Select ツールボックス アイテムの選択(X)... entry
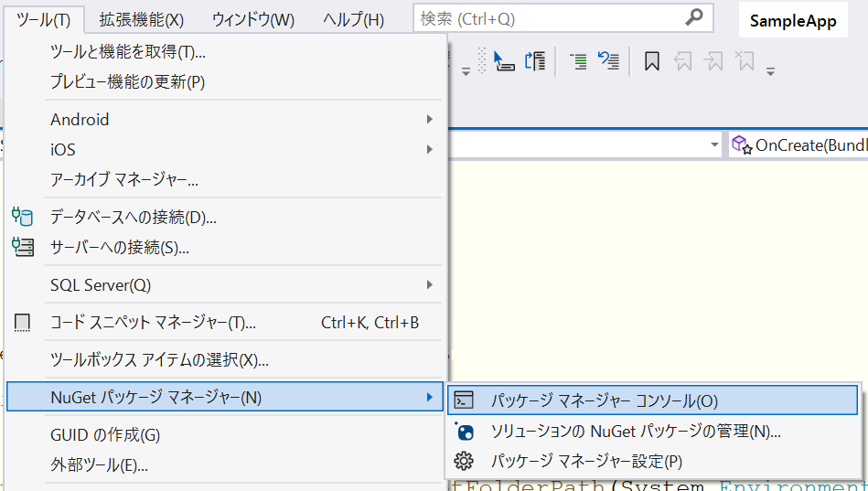868x491 pixels. [224, 360]
